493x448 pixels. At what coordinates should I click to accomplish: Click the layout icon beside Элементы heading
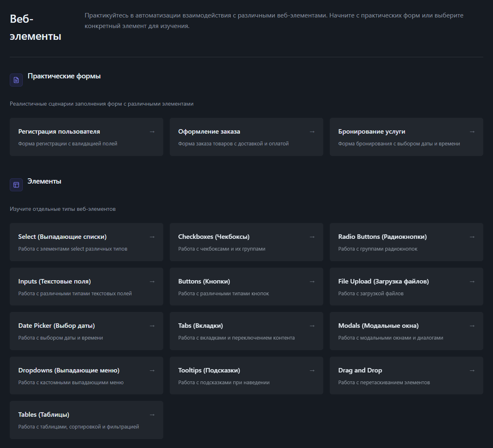[x=16, y=185]
